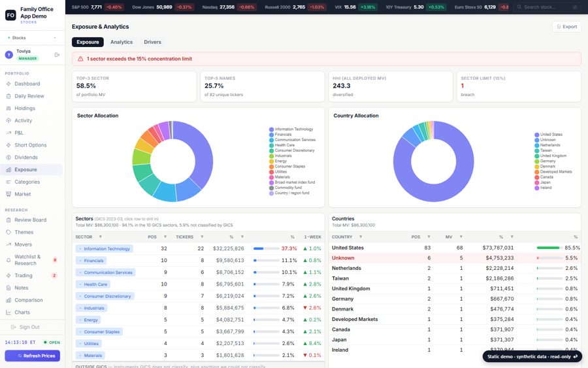This screenshot has width=588, height=368.
Task: Click the Dividends sidebar icon
Action: click(8, 157)
